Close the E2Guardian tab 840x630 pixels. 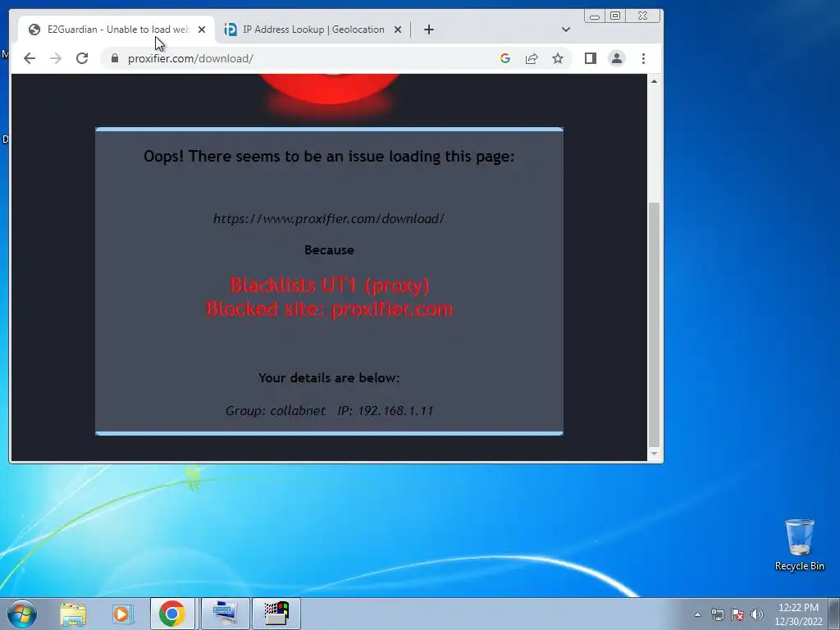pos(202,30)
